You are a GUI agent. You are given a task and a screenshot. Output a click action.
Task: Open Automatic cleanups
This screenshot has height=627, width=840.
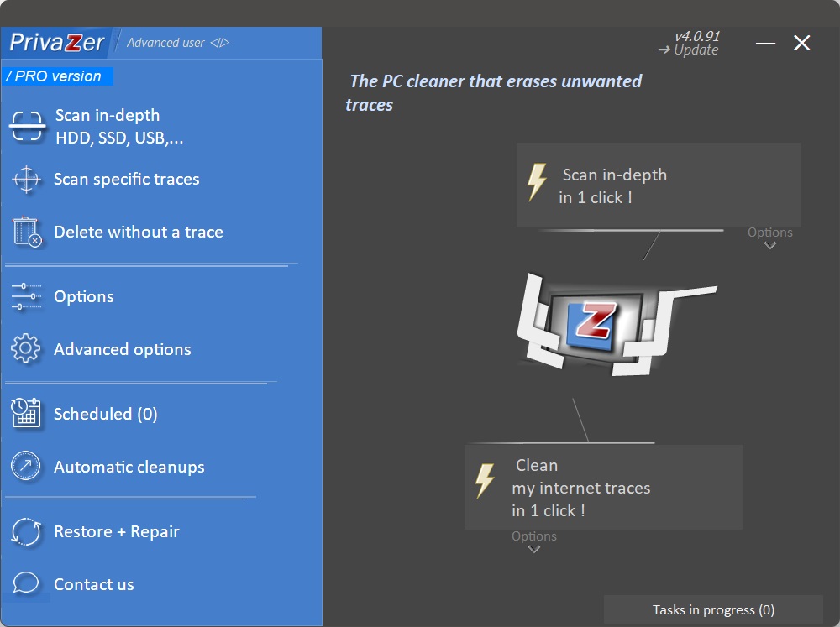129,467
